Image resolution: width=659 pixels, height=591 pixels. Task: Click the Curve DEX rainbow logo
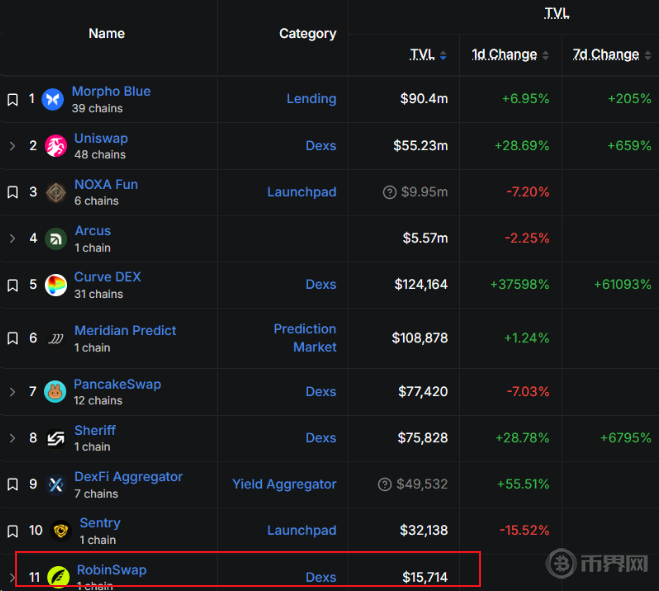[56, 285]
